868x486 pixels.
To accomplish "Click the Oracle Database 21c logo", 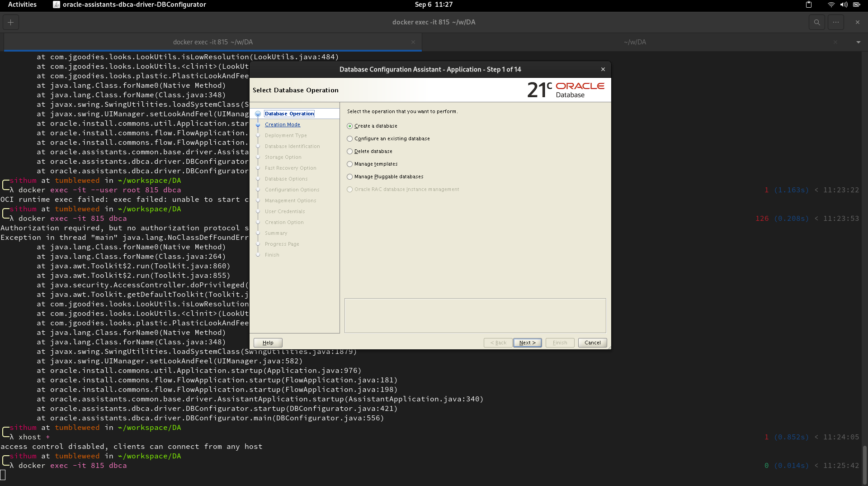I will click(566, 89).
